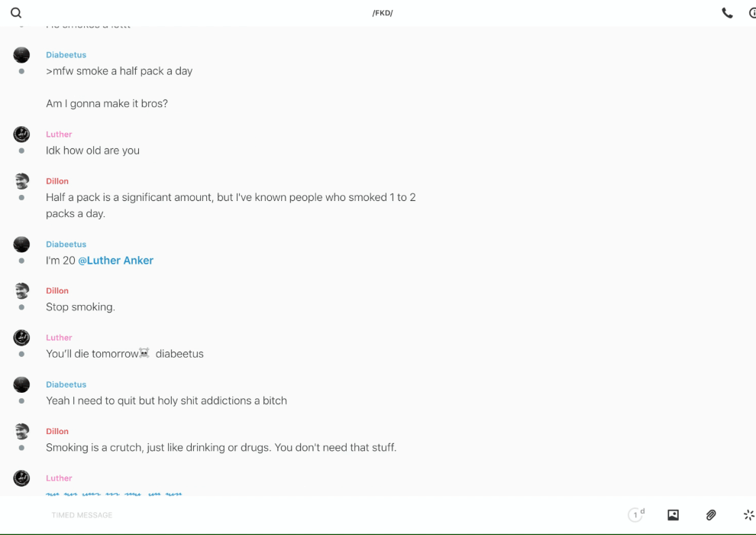Open Dillon's avatar beside 'Stop smoking.'
756x535 pixels.
click(x=21, y=290)
